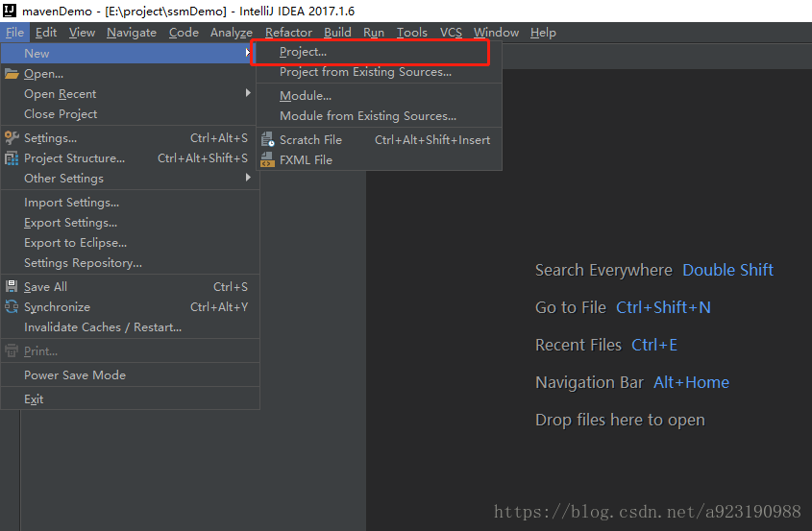Open the Project Structure... dialog entry

130,158
